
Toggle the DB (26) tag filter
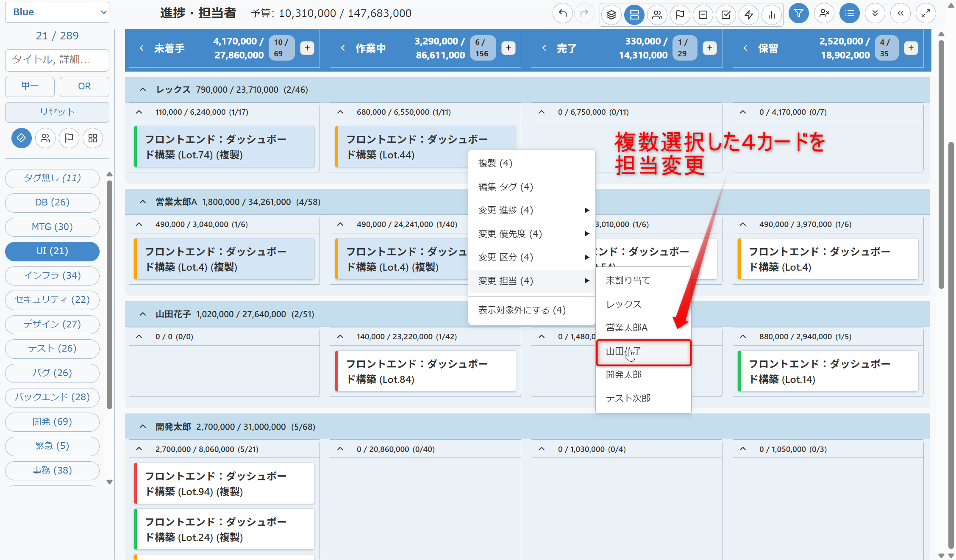click(52, 202)
